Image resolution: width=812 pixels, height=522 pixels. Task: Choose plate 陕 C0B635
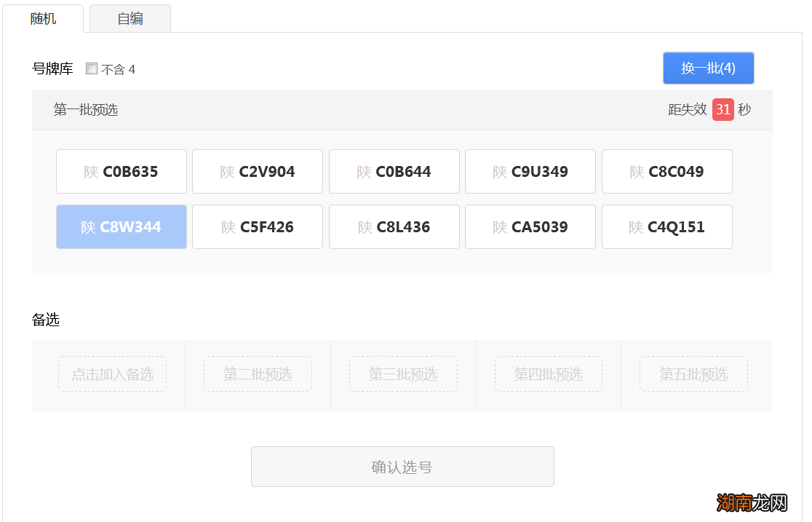click(x=122, y=172)
